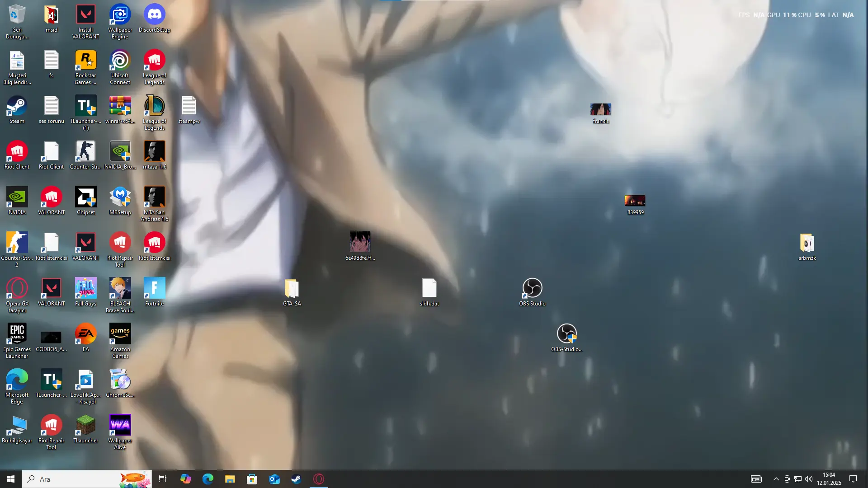
Task: Select the League of Legends gold L icon
Action: [154, 113]
